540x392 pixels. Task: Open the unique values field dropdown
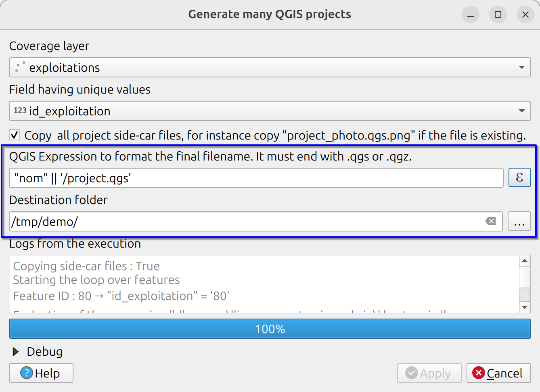pyautogui.click(x=270, y=111)
